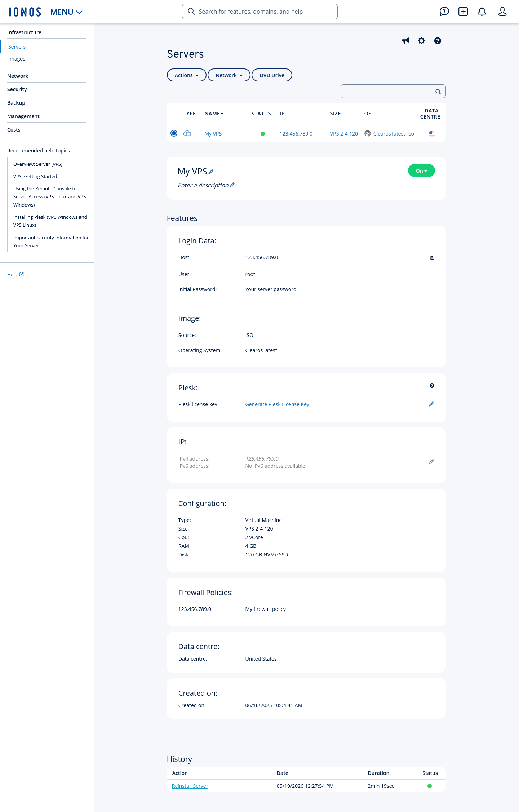Image resolution: width=519 pixels, height=812 pixels.
Task: Click the megaphone announcements icon
Action: click(406, 41)
